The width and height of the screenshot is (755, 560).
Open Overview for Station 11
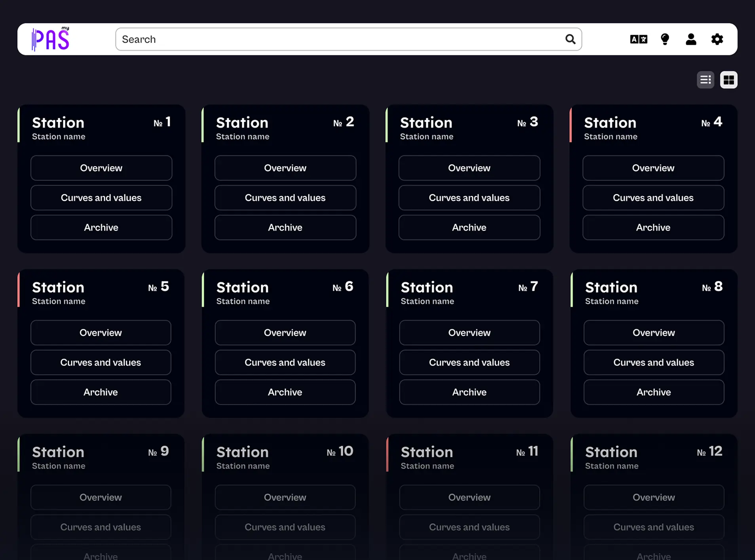click(x=470, y=497)
